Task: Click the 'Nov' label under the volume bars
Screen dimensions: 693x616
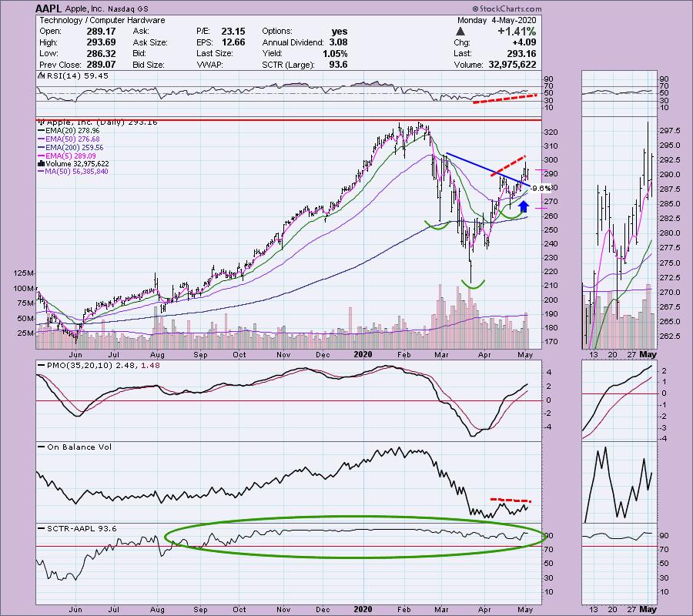Action: tap(283, 354)
